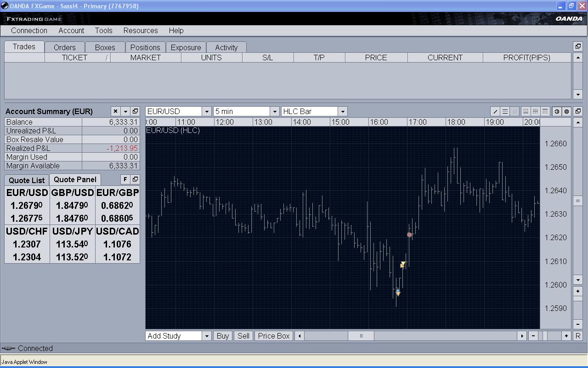Reset chart view with R button
This screenshot has height=368, width=588.
pyautogui.click(x=578, y=336)
